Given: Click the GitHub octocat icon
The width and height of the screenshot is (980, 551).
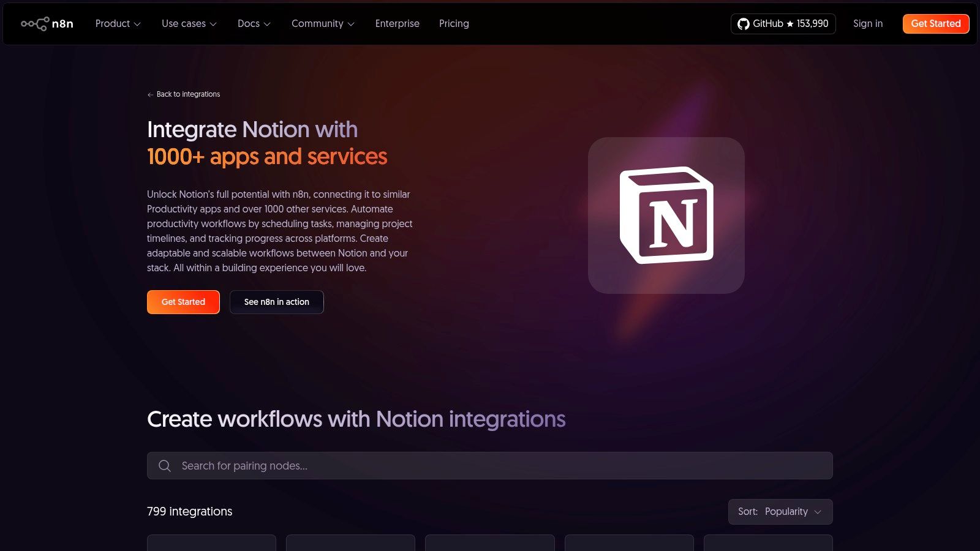Looking at the screenshot, I should pos(743,24).
